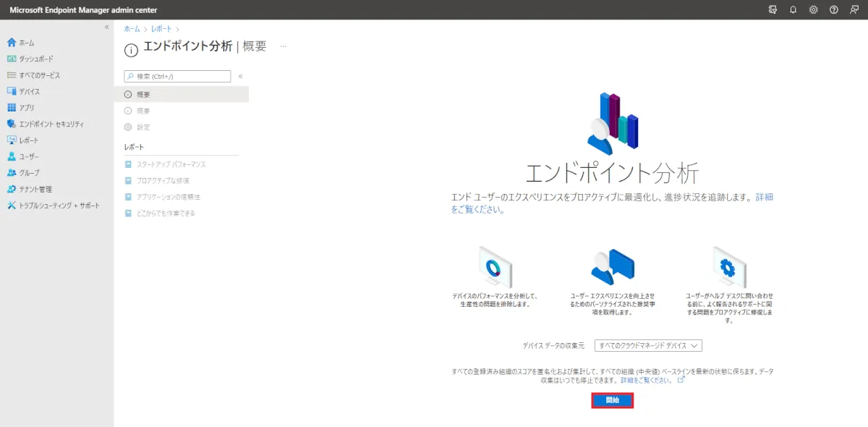Open the ellipsis menu beside the title
This screenshot has height=427, width=868.
(284, 46)
